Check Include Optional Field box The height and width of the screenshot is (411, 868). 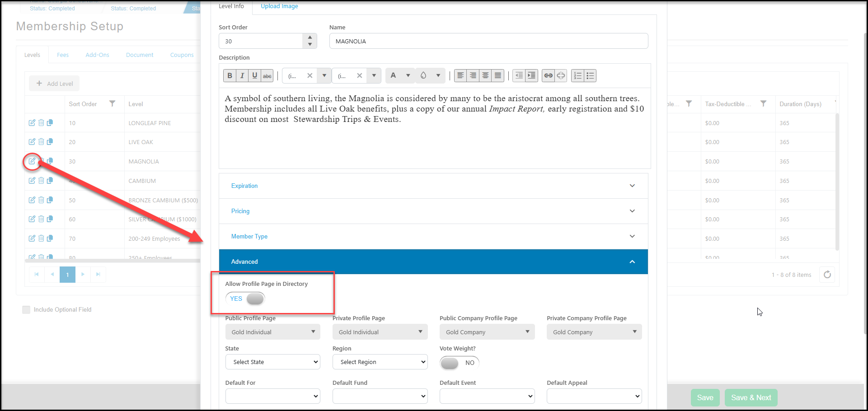pyautogui.click(x=26, y=309)
